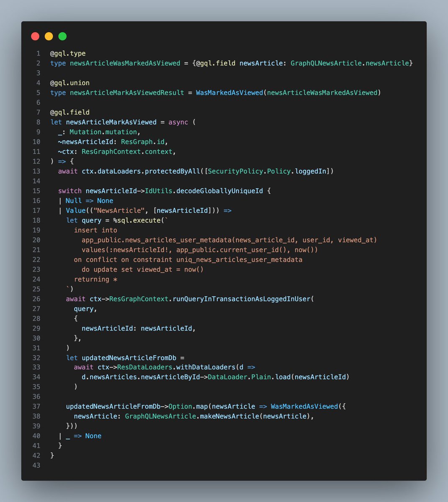This screenshot has width=448, height=502.
Task: Click @gql.field decorator on line 7
Action: (70, 112)
